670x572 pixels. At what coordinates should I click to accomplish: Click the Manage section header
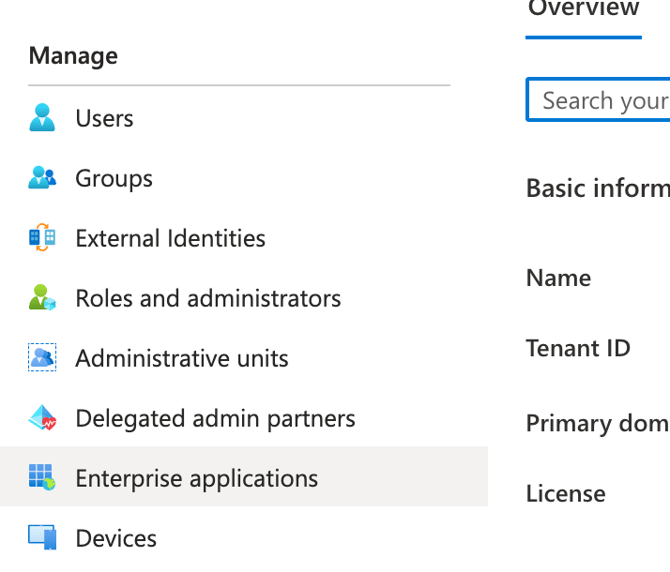pyautogui.click(x=73, y=56)
